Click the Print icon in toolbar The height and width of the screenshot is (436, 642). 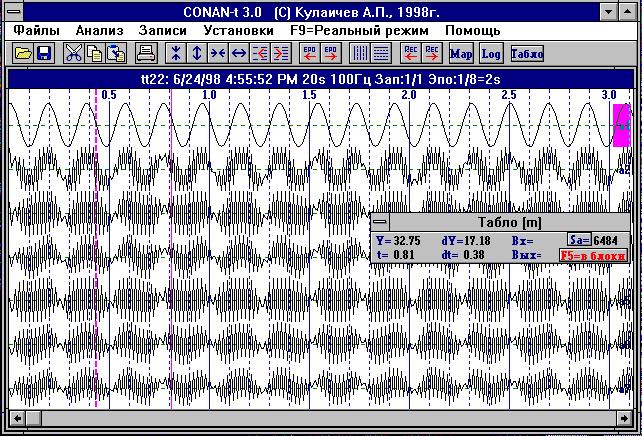[x=145, y=53]
